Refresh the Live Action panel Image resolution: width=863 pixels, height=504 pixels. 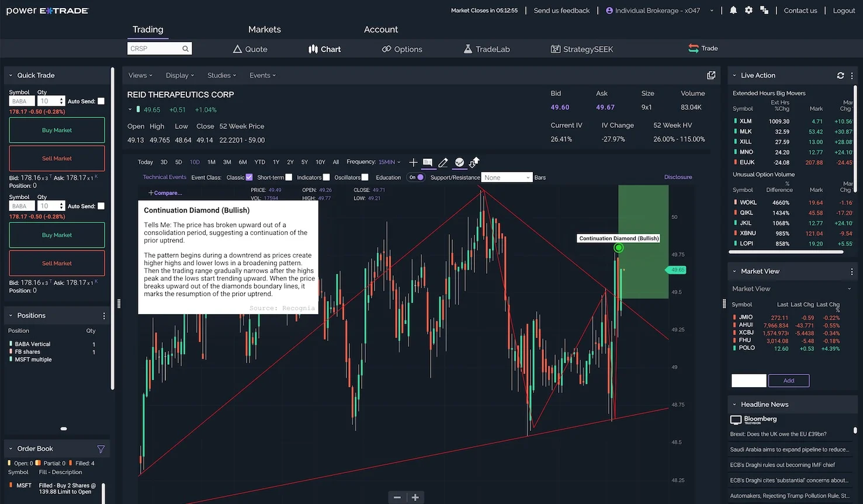840,75
